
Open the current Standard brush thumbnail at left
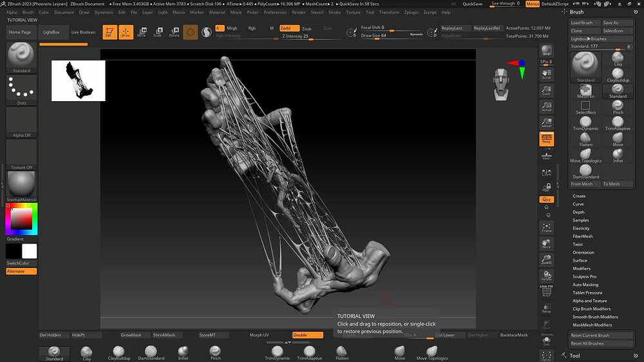tap(21, 57)
